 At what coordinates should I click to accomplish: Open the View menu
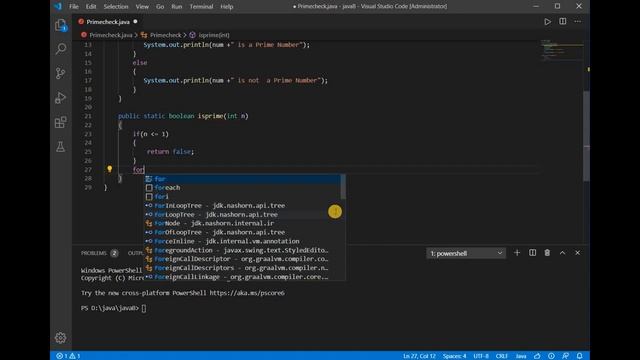[x=142, y=7]
